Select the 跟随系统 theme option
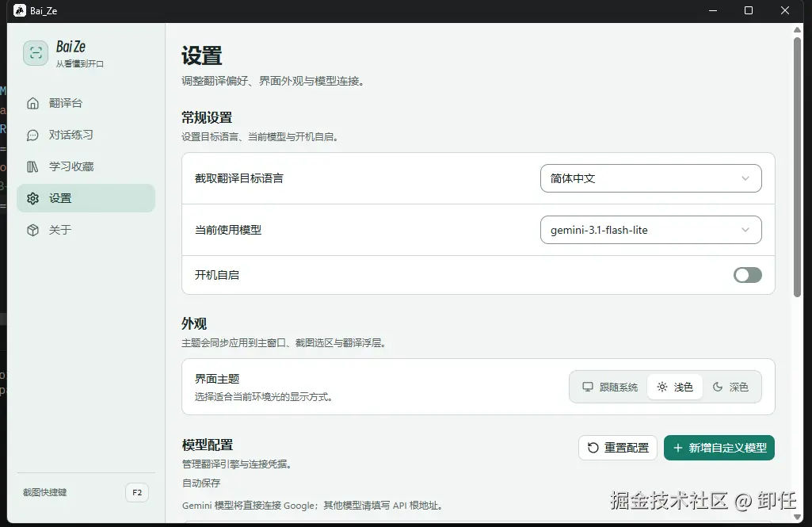This screenshot has height=527, width=812. click(610, 387)
